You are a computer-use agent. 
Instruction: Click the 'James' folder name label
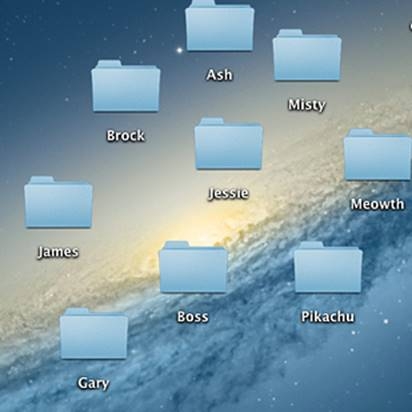coord(58,252)
